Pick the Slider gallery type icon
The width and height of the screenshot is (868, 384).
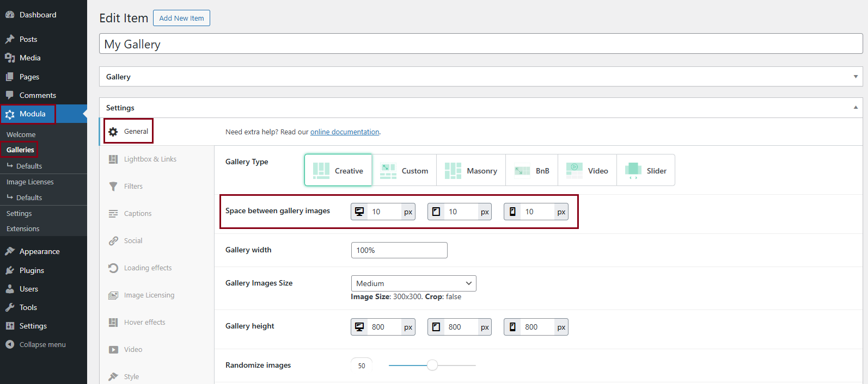tap(633, 171)
